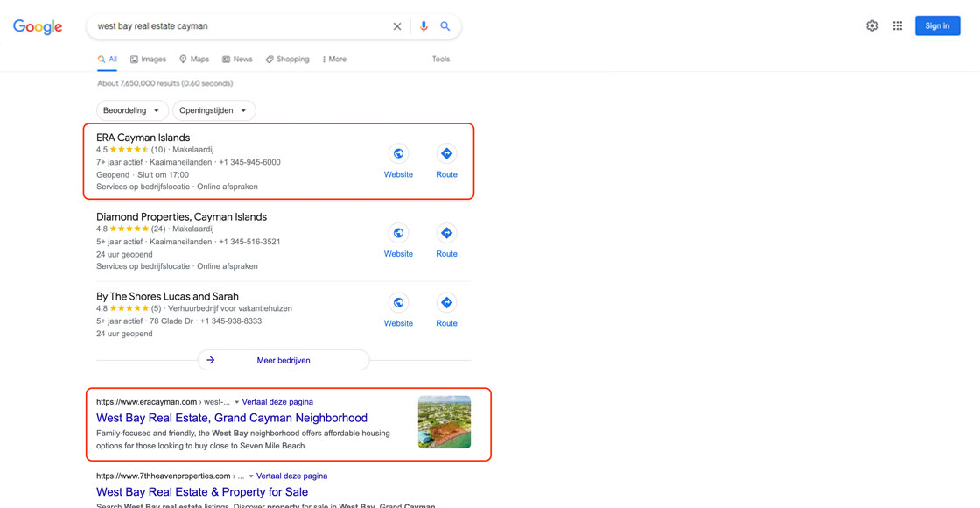Screen dimensions: 980x508
Task: Open dropdown arrow beside eracayman.com URL
Action: point(236,402)
